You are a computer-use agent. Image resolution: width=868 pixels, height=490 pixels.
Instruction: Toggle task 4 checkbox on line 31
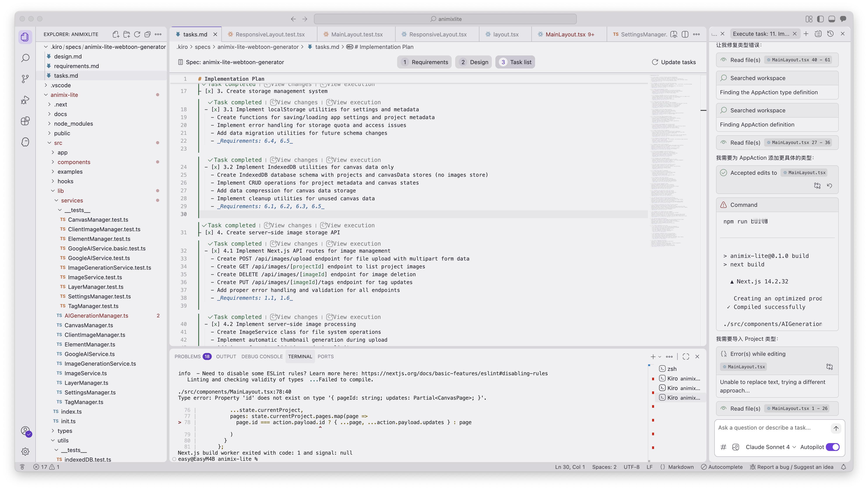pos(209,233)
